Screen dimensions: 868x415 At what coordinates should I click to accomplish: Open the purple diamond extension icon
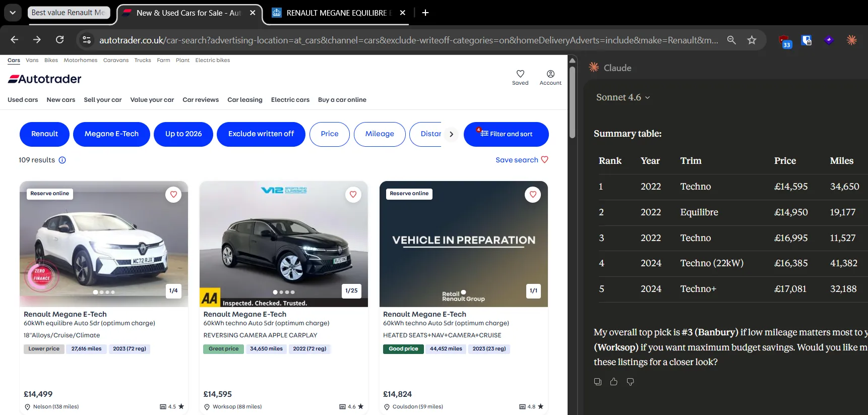point(829,40)
